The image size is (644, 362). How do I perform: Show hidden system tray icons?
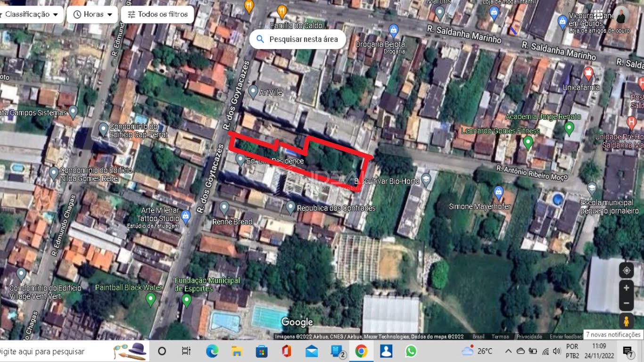coord(508,351)
